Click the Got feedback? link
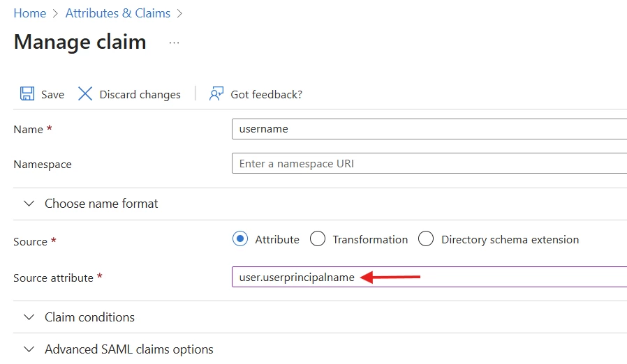This screenshot has width=627, height=364. 266,95
